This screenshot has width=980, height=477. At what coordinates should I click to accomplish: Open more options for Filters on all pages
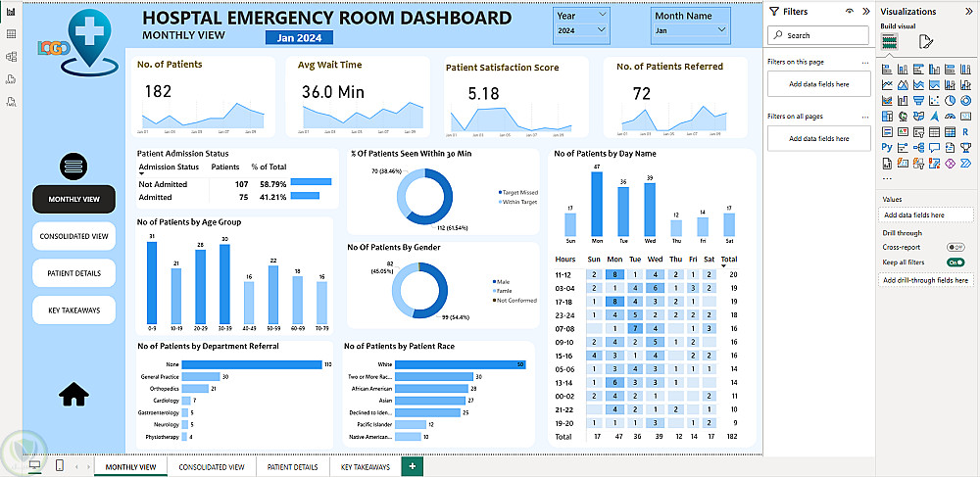[865, 117]
